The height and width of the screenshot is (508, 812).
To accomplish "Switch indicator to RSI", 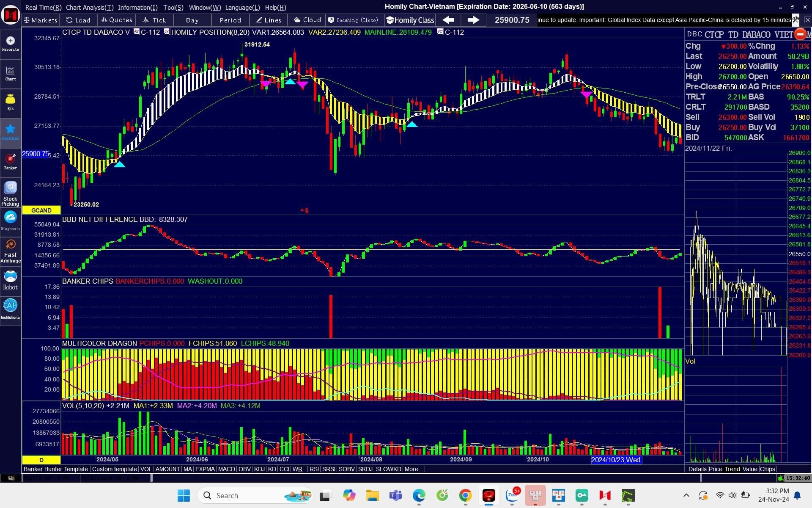I will [x=314, y=469].
